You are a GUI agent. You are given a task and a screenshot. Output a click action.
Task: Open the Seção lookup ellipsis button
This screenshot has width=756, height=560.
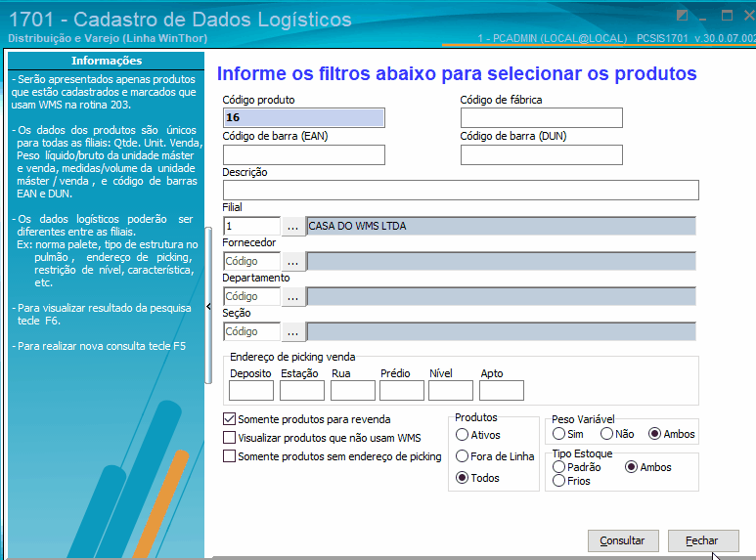292,331
